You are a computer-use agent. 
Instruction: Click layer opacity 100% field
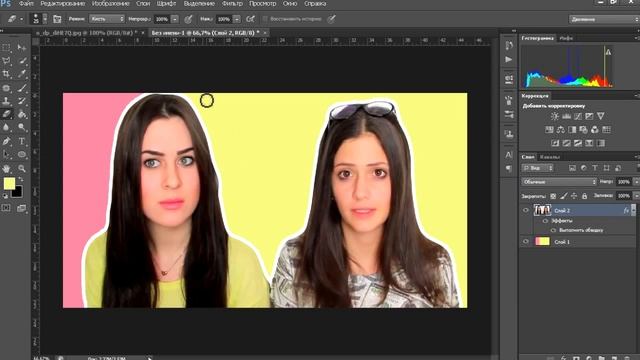[x=623, y=182]
